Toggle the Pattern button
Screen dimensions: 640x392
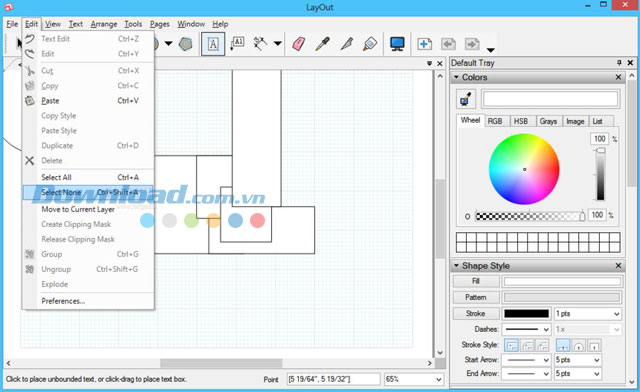tap(476, 297)
